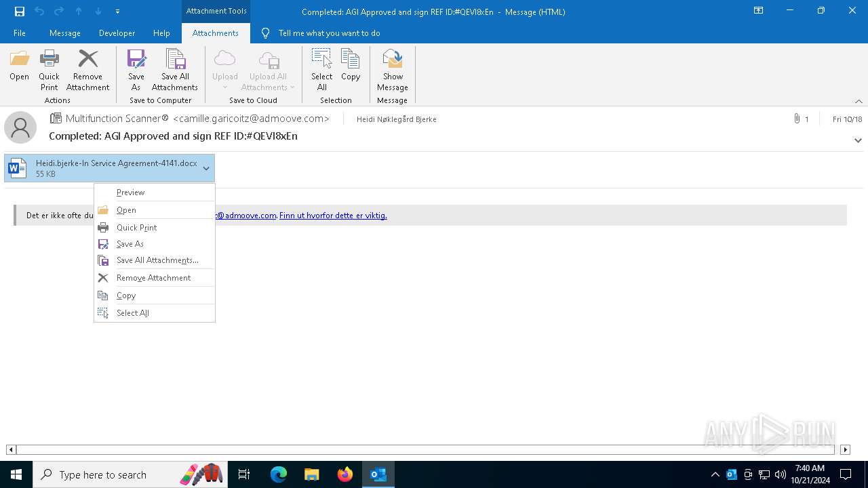The image size is (868, 488).
Task: Click the Word icon of docx attachment
Action: [18, 168]
